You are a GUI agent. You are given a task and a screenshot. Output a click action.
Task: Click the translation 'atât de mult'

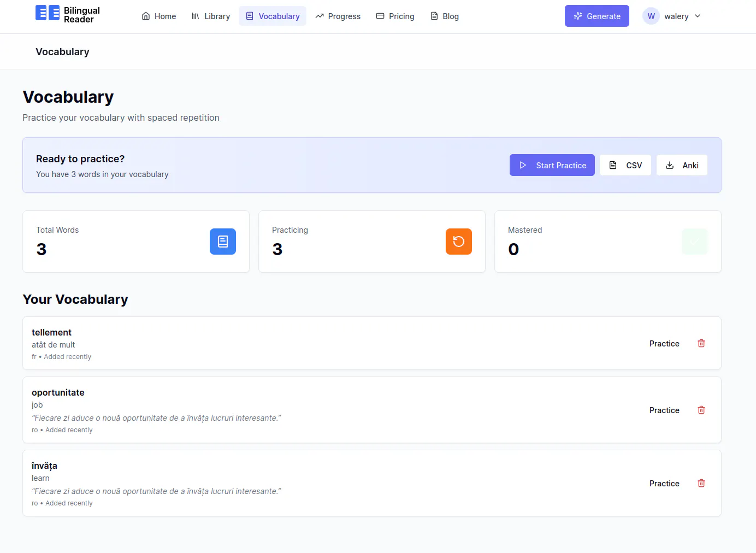[53, 345]
